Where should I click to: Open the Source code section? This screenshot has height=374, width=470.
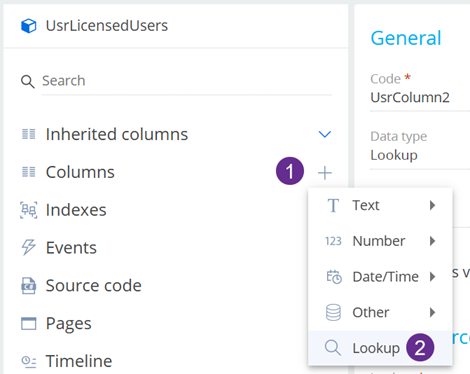tap(94, 286)
